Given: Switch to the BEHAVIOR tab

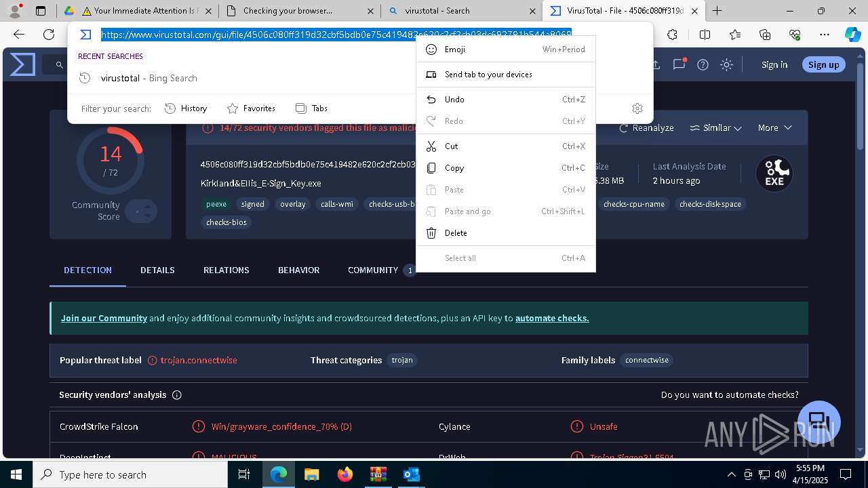Looking at the screenshot, I should (x=298, y=270).
